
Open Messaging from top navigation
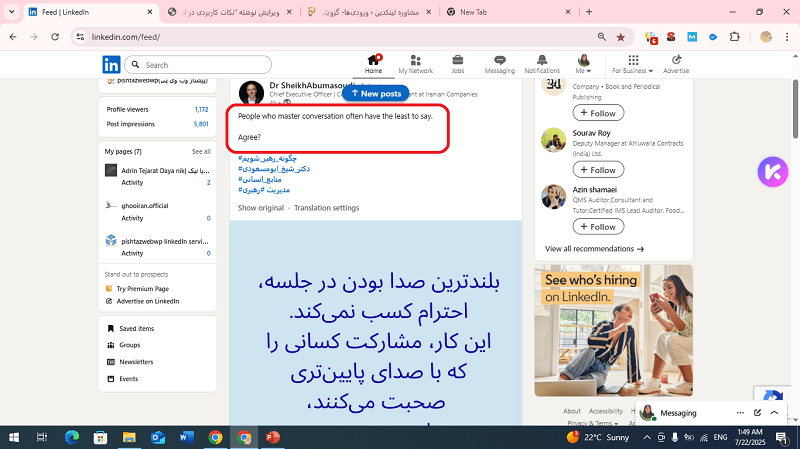tap(499, 64)
